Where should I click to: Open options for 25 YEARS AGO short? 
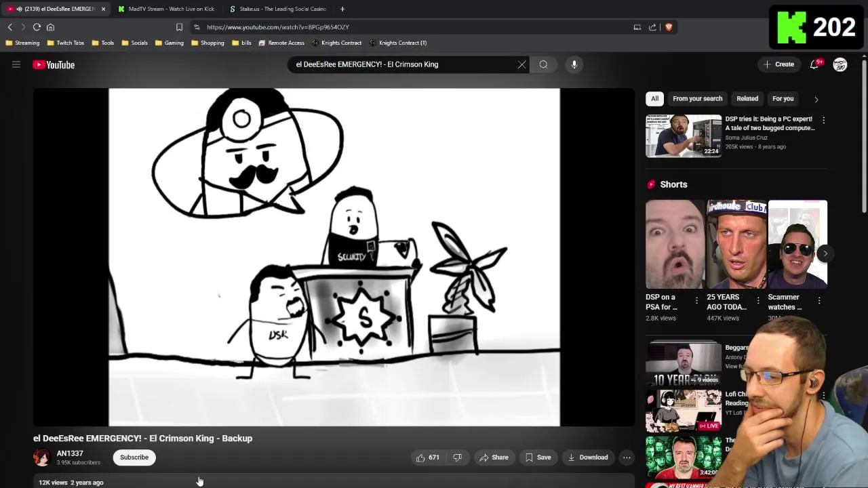pos(757,300)
